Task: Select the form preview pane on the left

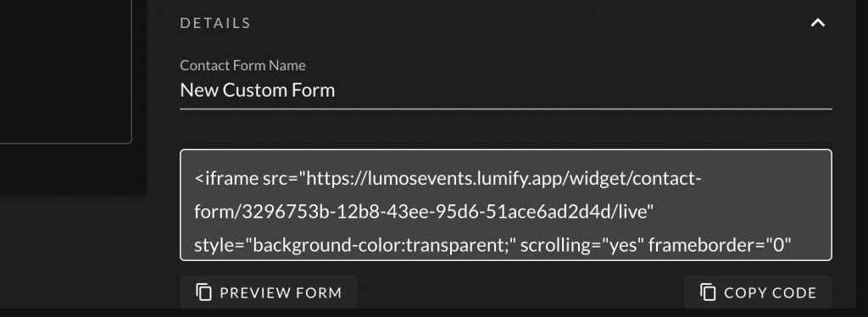Action: click(x=65, y=72)
